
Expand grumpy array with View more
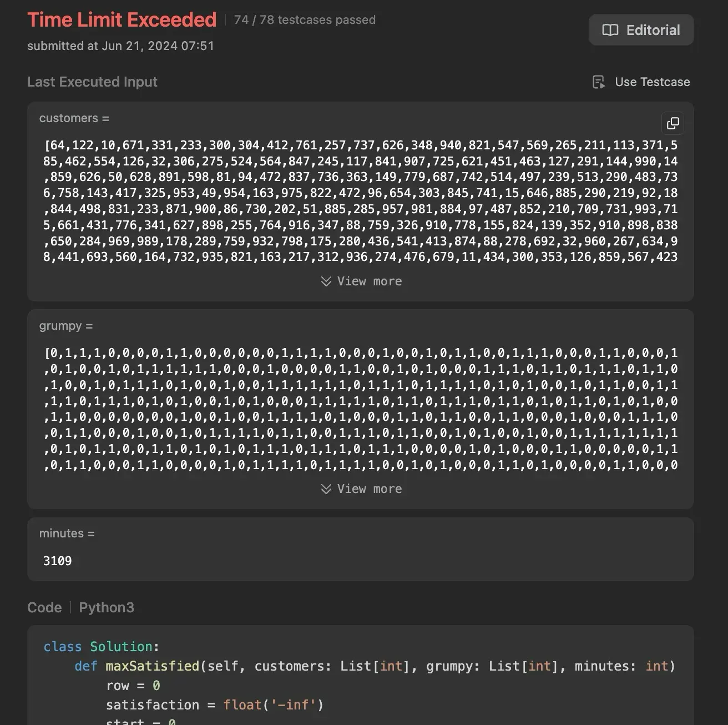[361, 489]
